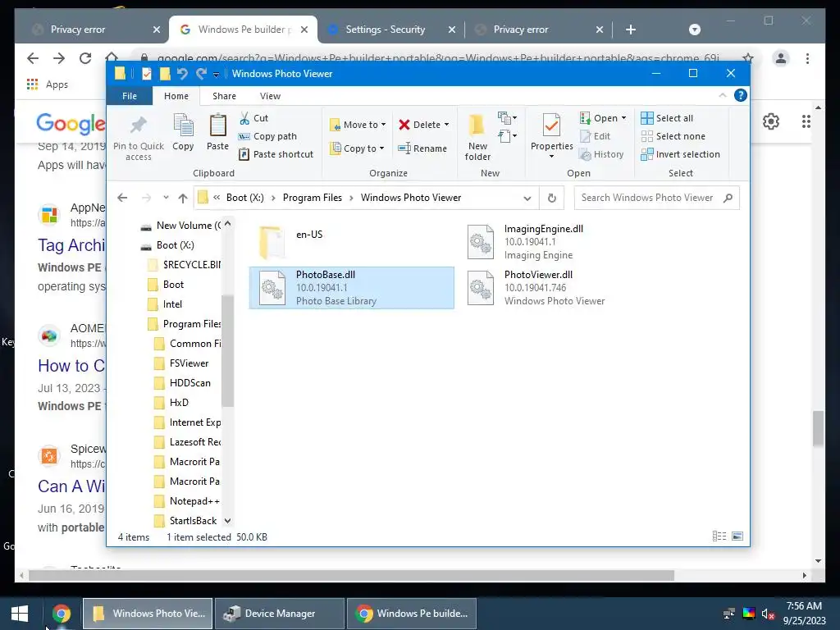The width and height of the screenshot is (840, 630).
Task: Click Search Windows Photo Viewer field
Action: click(656, 198)
